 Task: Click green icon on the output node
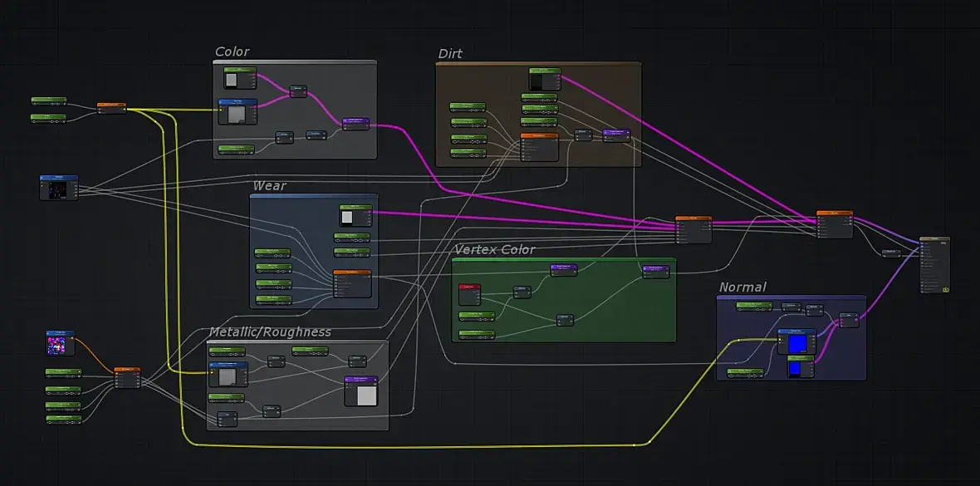point(945,290)
